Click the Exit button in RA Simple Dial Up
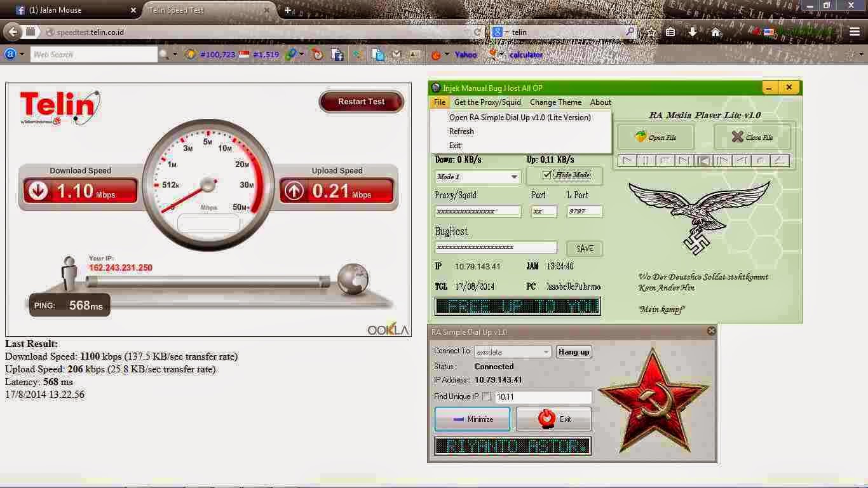This screenshot has height=488, width=868. click(554, 419)
